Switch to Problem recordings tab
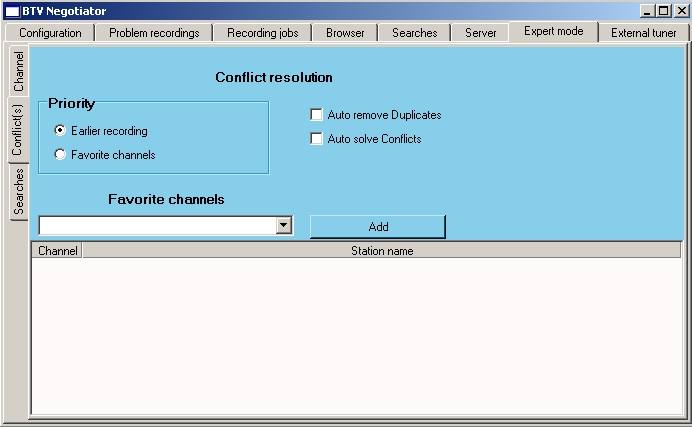The height and width of the screenshot is (427, 692). 154,33
